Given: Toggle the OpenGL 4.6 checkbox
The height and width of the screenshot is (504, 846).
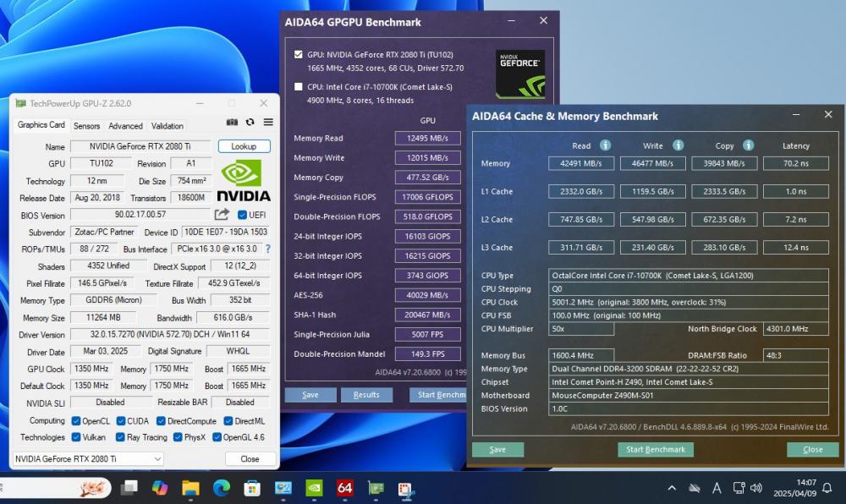Looking at the screenshot, I should (x=217, y=436).
